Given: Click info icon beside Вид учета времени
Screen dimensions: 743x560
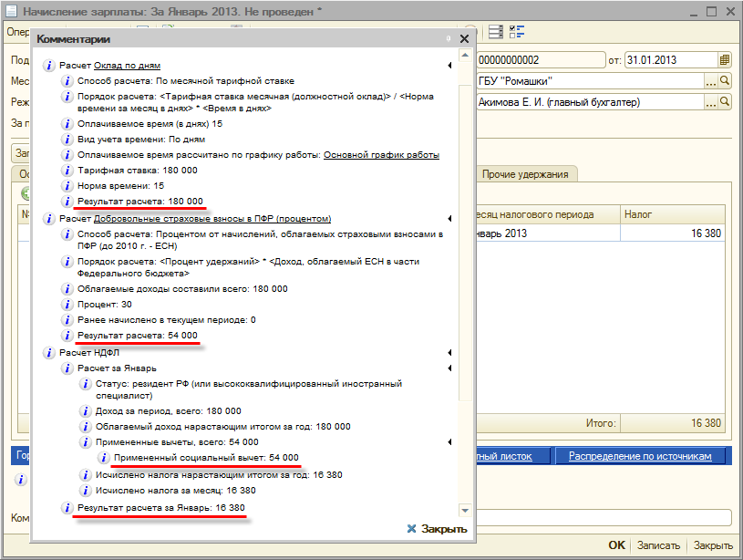Looking at the screenshot, I should click(x=67, y=140).
